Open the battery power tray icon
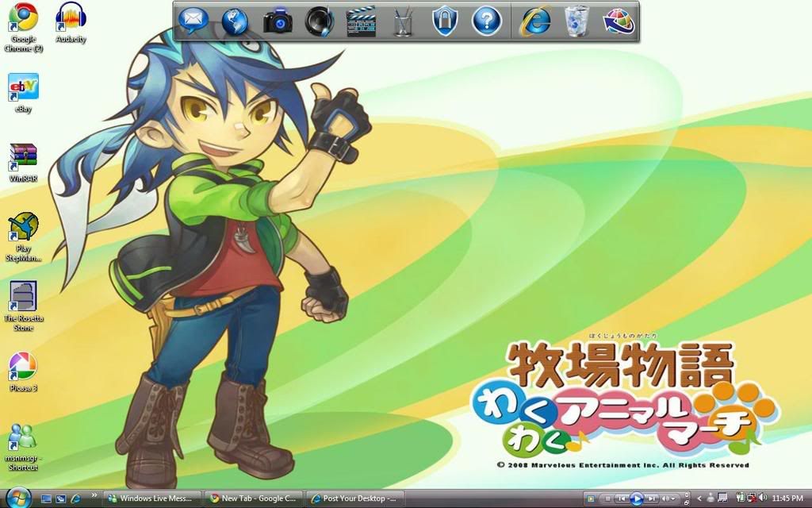The height and width of the screenshot is (508, 812). coord(740,498)
